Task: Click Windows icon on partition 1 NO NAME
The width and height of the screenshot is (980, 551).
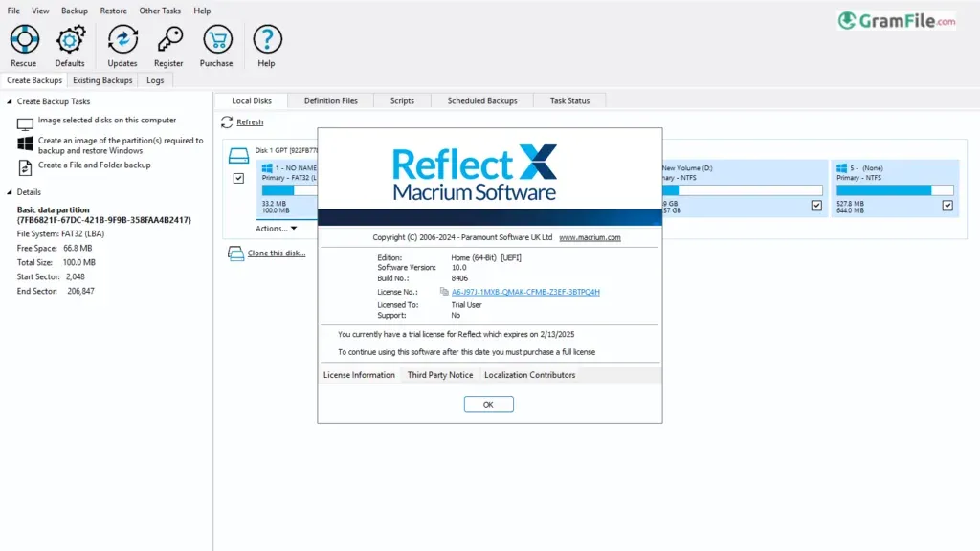Action: (x=267, y=168)
